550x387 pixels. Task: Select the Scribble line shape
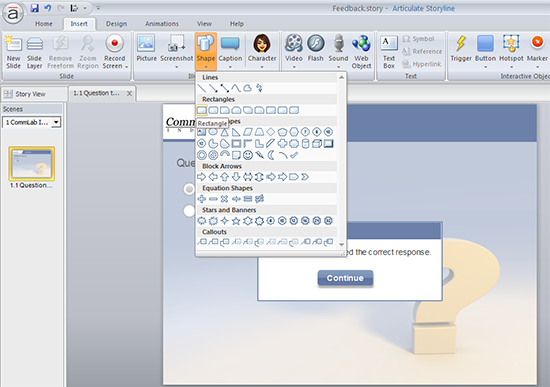[x=259, y=88]
